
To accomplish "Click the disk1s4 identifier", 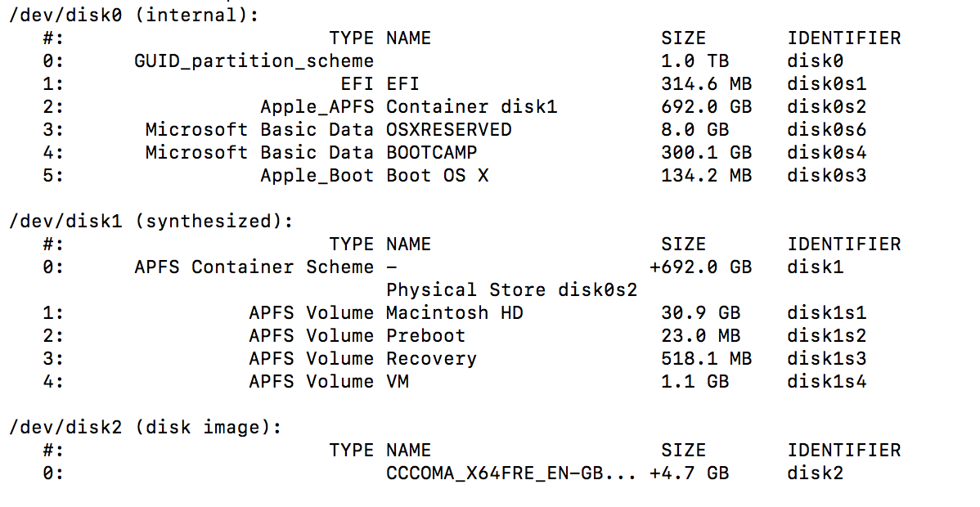I will pyautogui.click(x=826, y=381).
